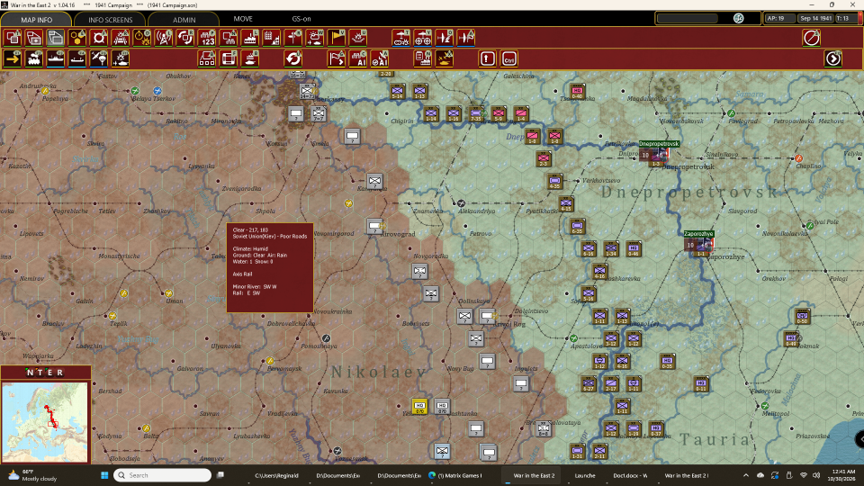Screen dimensions: 864x486
Task: Click the plane icon marked A
Action: [466, 37]
